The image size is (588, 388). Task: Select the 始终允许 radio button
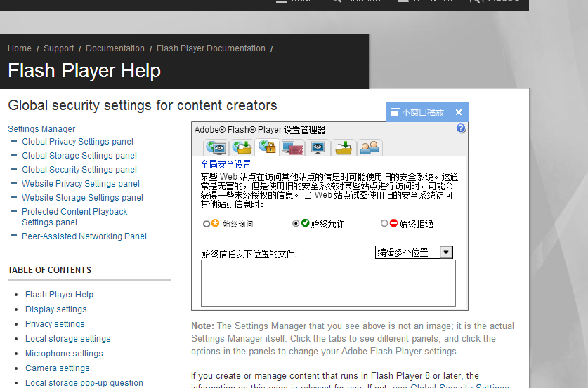tap(296, 224)
